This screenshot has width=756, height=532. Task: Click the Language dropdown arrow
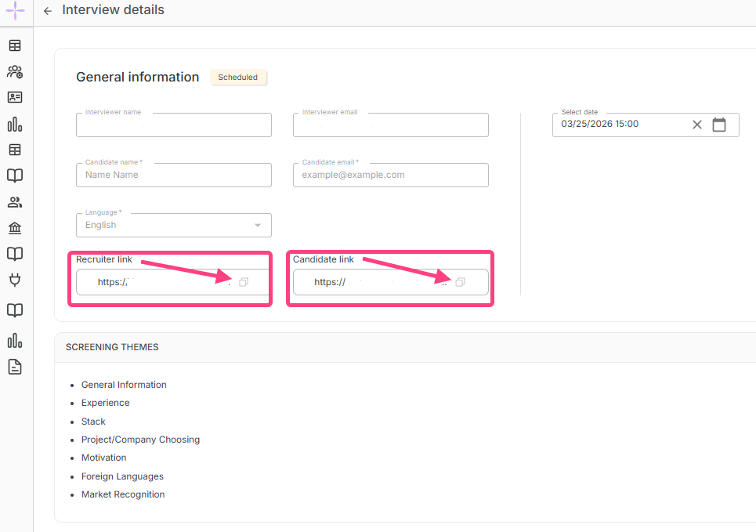(258, 226)
